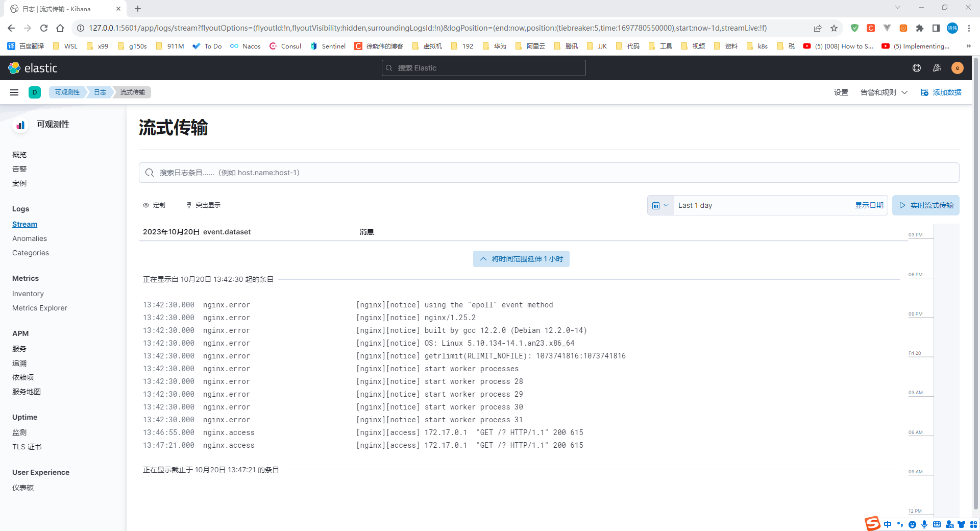Open Anomalies in the Logs sidebar

(30, 238)
